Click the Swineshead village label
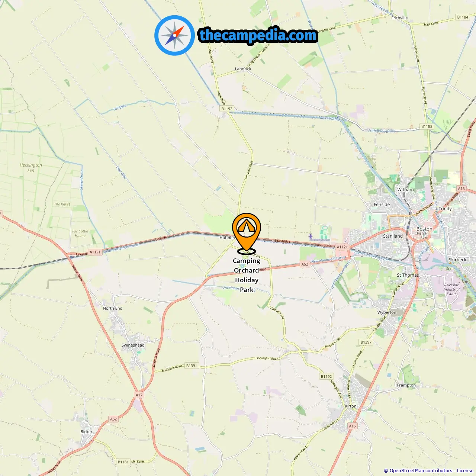Image resolution: width=476 pixels, height=476 pixels. (x=133, y=345)
